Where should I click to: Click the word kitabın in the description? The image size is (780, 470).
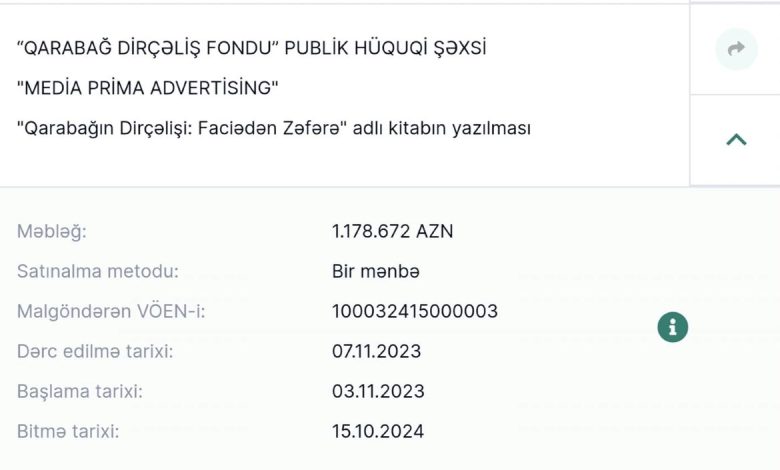point(417,128)
